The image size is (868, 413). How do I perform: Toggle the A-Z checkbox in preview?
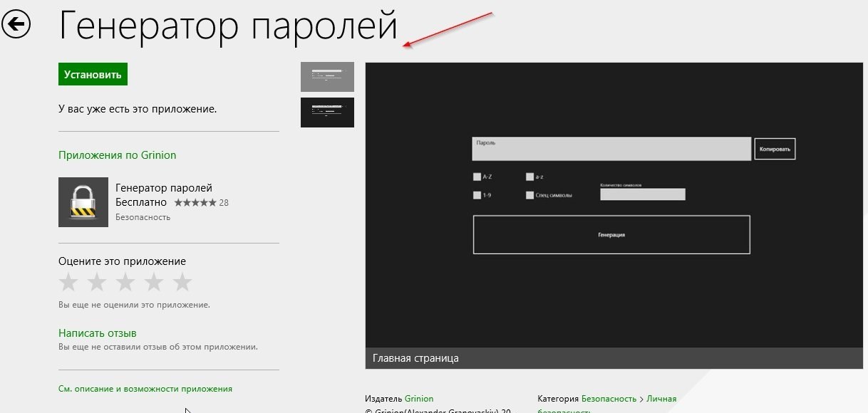[477, 177]
